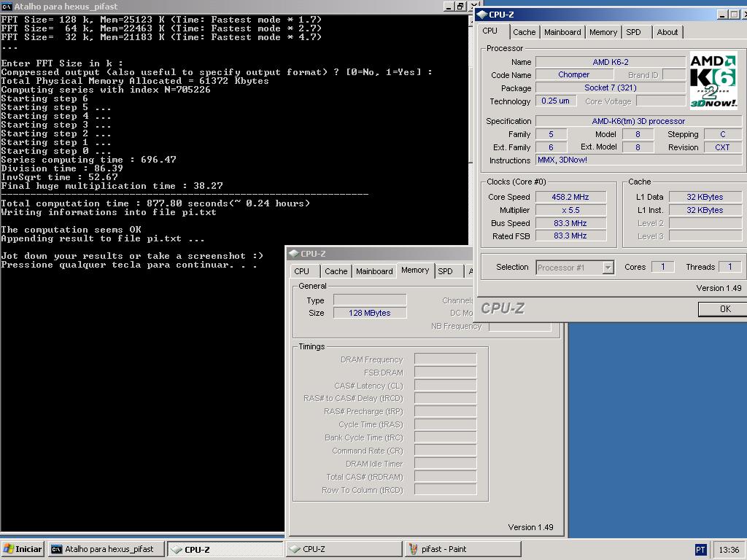Click the DRAM Frequency field
This screenshot has height=560, width=747.
[x=446, y=359]
